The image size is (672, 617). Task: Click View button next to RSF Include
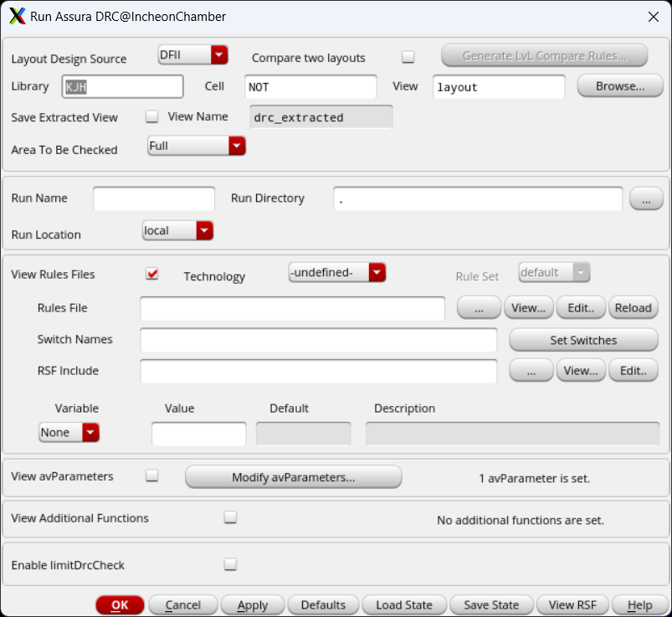581,371
